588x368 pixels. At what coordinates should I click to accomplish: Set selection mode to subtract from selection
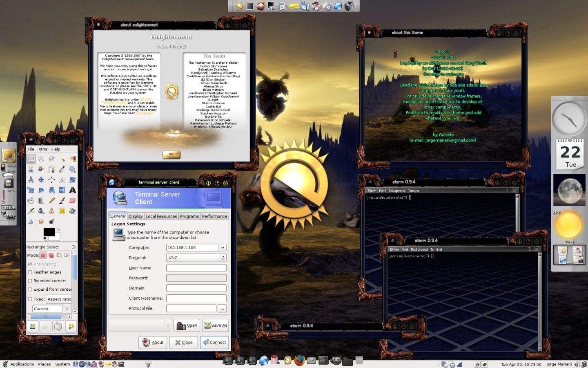(x=59, y=255)
